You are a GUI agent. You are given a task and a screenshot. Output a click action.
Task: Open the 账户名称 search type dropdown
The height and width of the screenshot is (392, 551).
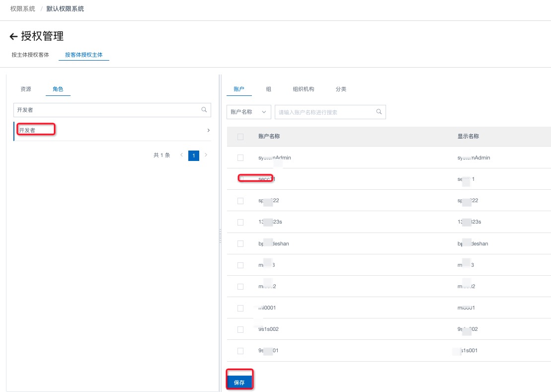tap(248, 112)
